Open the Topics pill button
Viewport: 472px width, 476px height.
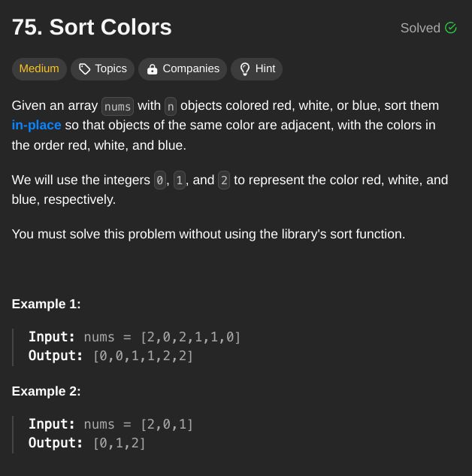[102, 69]
